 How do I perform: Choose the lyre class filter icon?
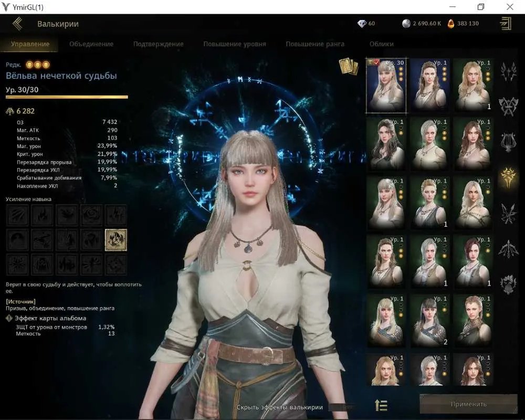click(508, 141)
